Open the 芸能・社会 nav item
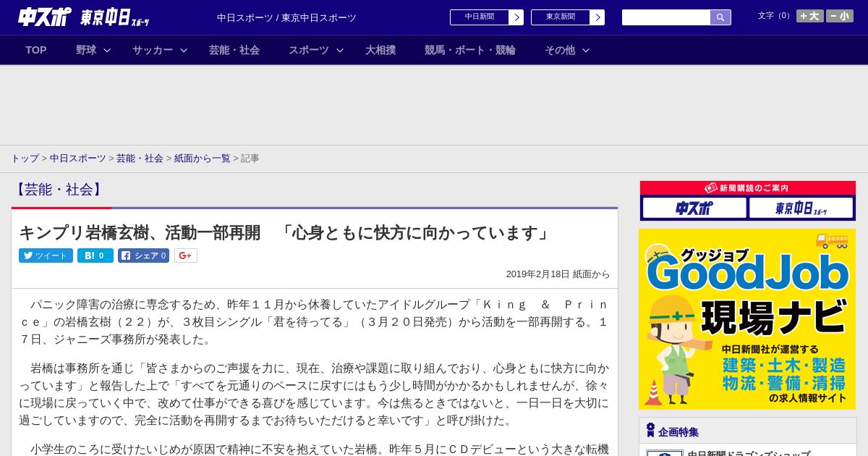 coord(234,50)
